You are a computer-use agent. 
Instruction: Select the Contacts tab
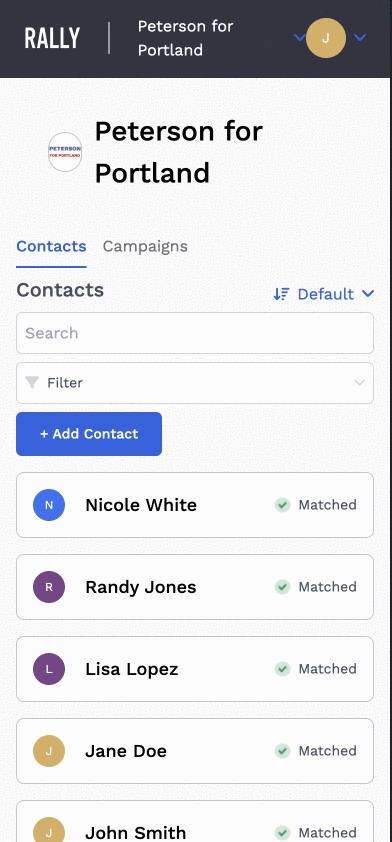coord(51,246)
